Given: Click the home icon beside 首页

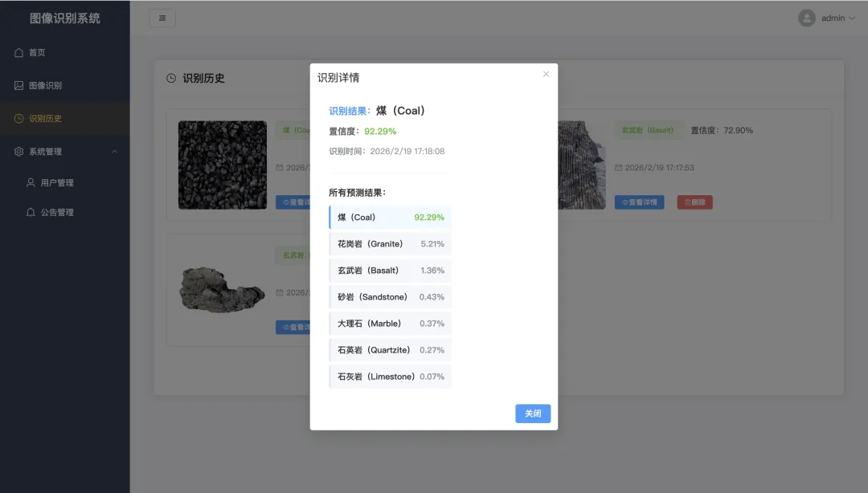Looking at the screenshot, I should (x=18, y=52).
